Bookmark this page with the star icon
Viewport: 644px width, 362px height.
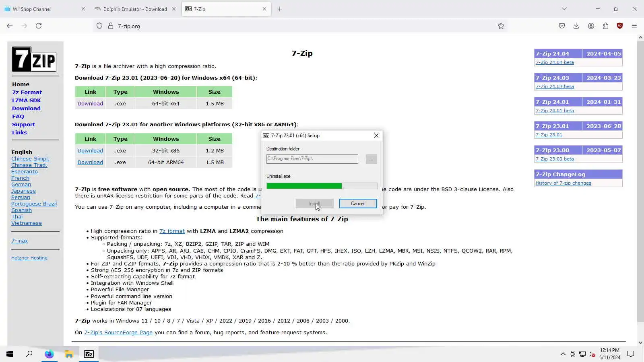[501, 26]
